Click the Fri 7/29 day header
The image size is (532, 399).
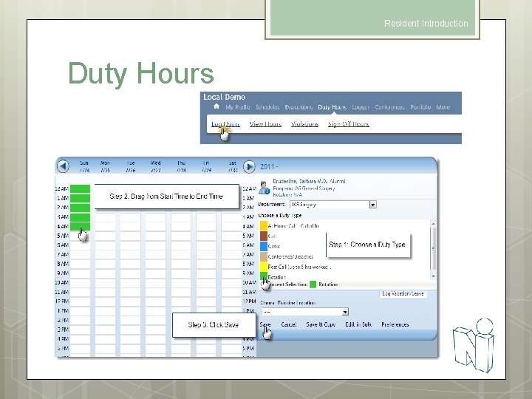click(206, 166)
